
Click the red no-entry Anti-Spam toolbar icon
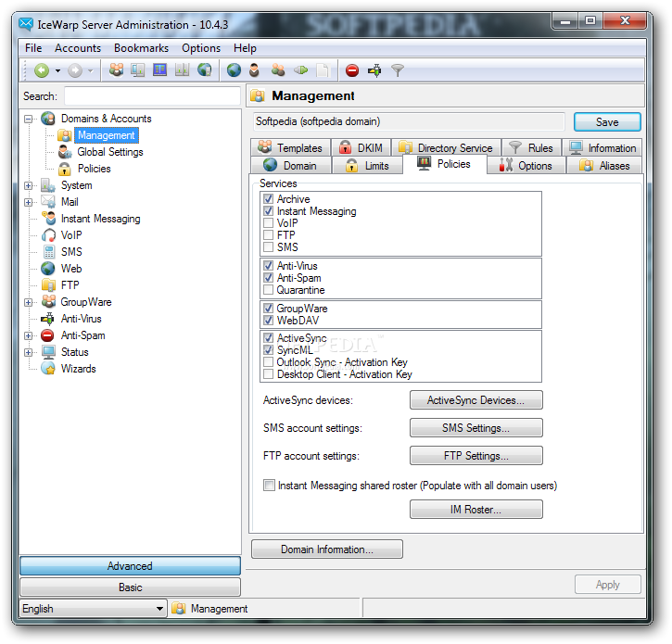[352, 70]
